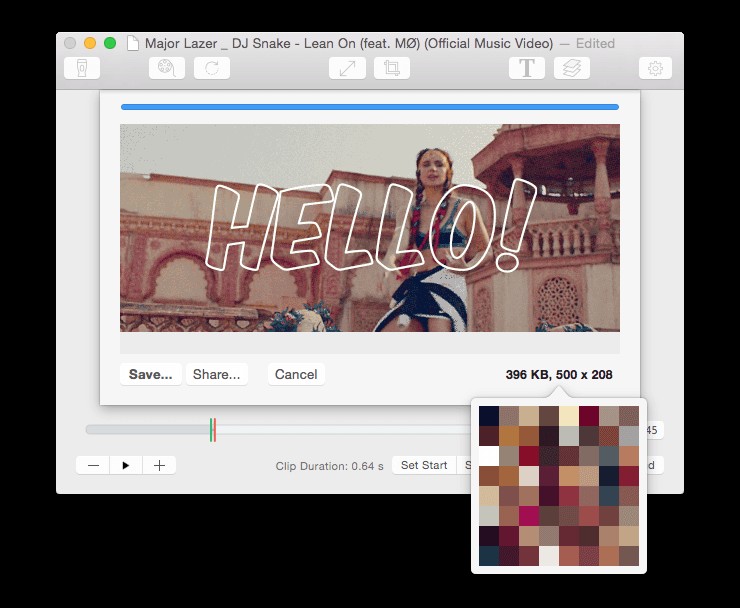Click the red end marker on timeline
740x608 pixels.
(x=215, y=430)
